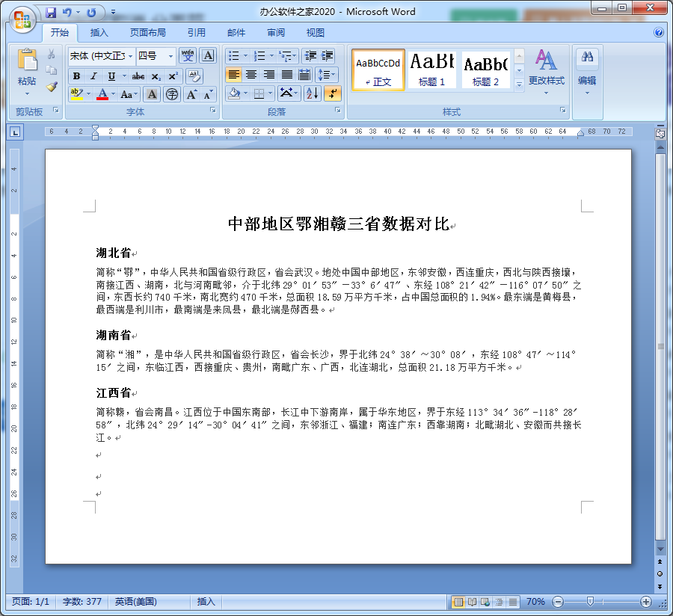The width and height of the screenshot is (673, 616).
Task: Switch to 视图 ribbon tab
Action: tap(315, 33)
